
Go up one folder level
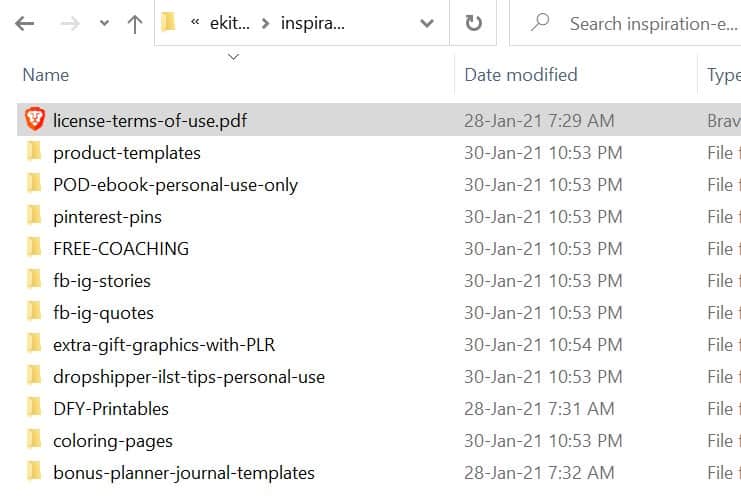(135, 24)
